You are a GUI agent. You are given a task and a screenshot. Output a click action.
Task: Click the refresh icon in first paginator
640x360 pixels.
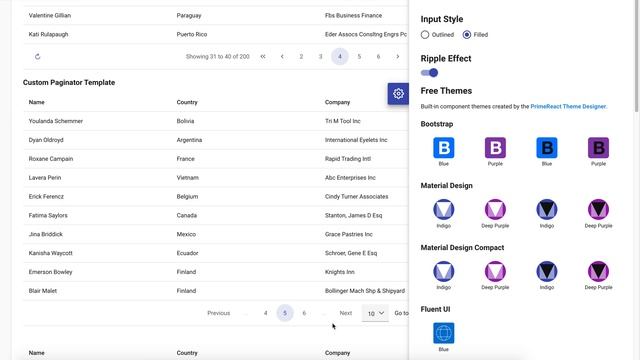click(38, 57)
